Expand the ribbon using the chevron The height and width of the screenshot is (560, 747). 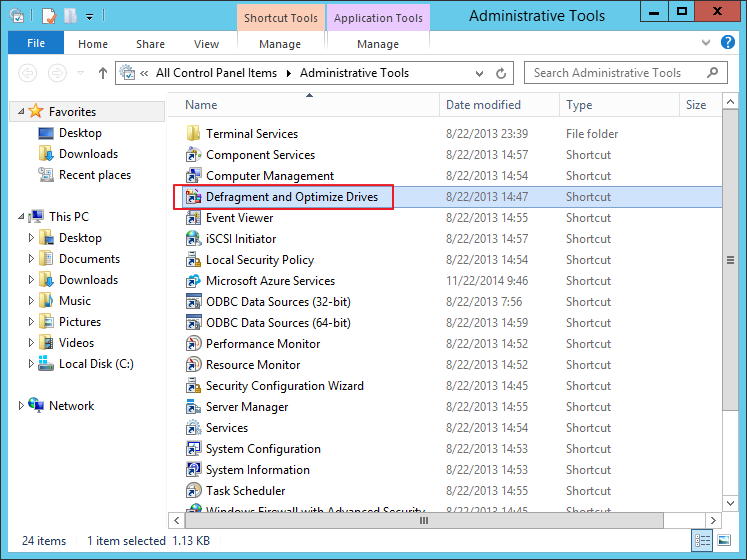coord(711,44)
